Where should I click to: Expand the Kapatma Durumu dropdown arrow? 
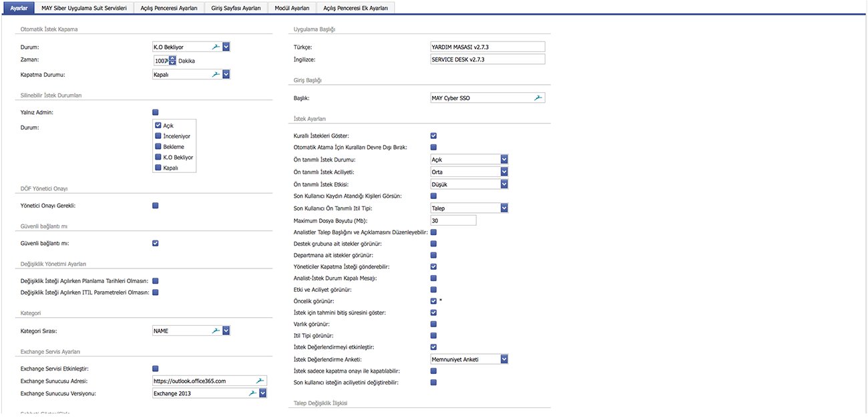coord(226,74)
